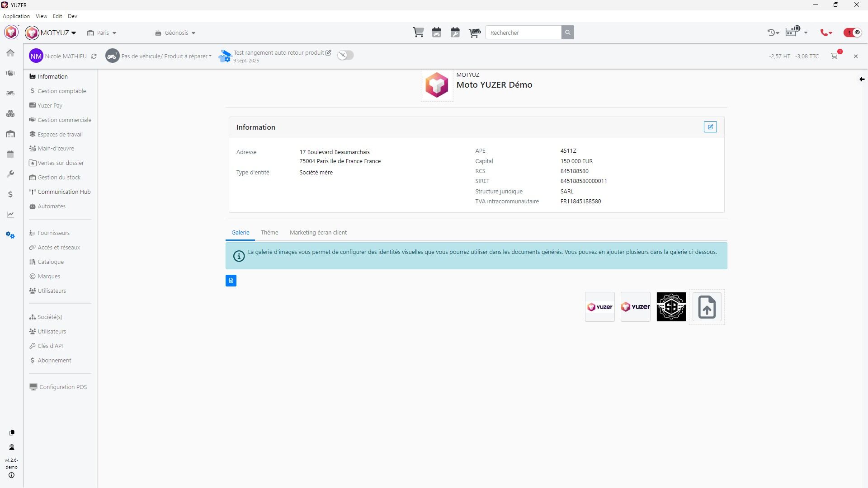
Task: Open the shopping cart icon in the toolbar
Action: [418, 33]
